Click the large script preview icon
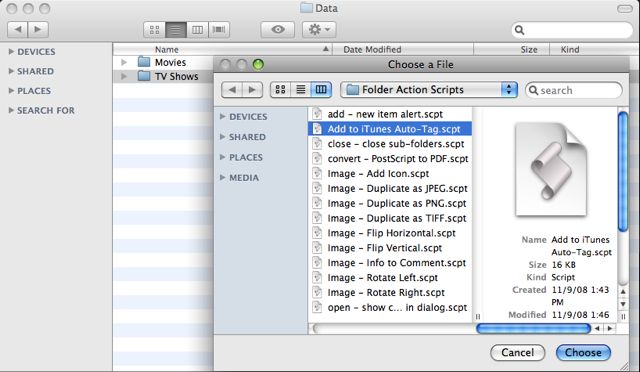This screenshot has width=640, height=372. pos(551,169)
